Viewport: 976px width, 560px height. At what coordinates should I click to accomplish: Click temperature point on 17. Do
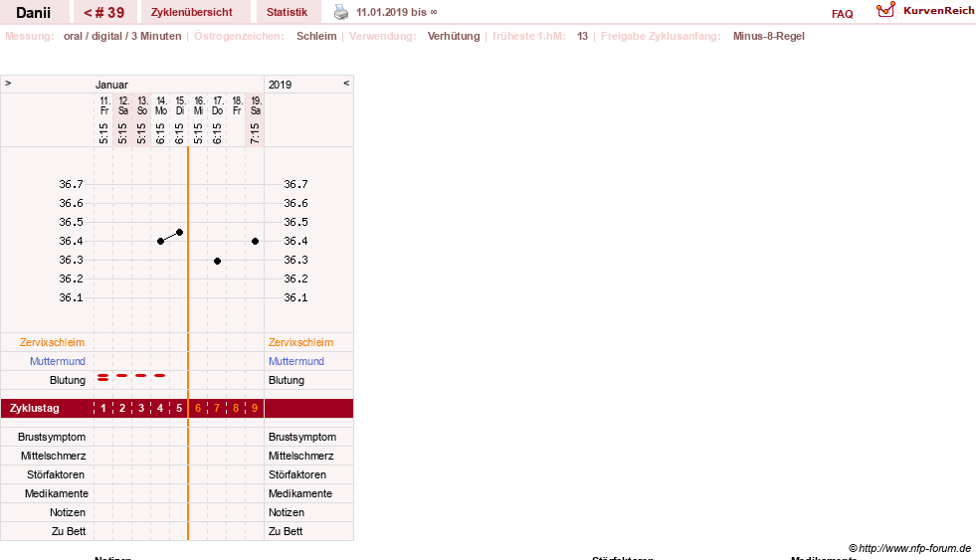click(217, 261)
